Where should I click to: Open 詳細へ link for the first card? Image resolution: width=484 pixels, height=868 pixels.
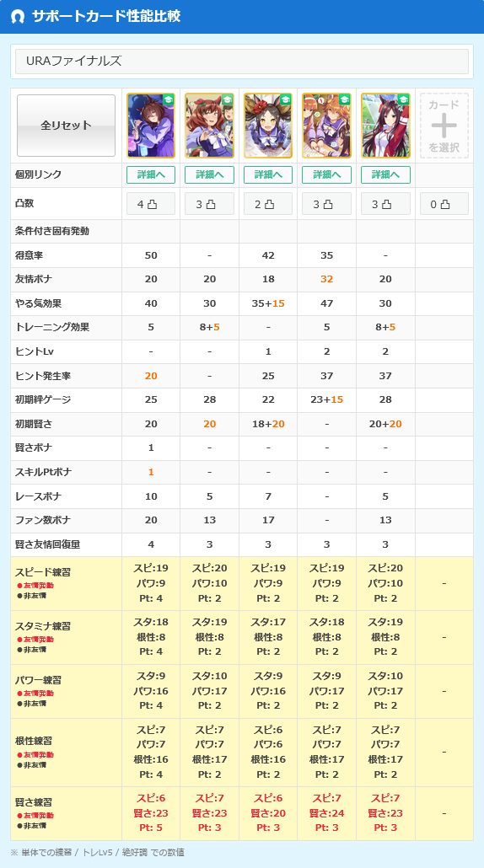[151, 175]
